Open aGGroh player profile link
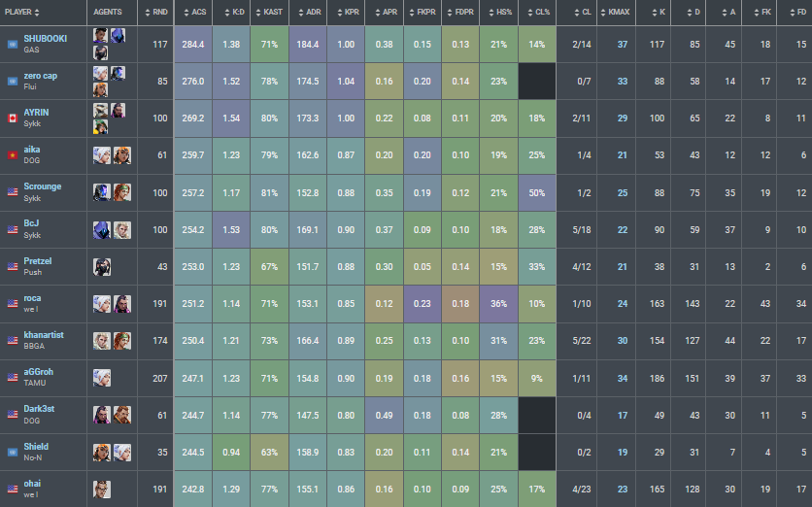Screen dimensions: 812x507 tap(38, 372)
